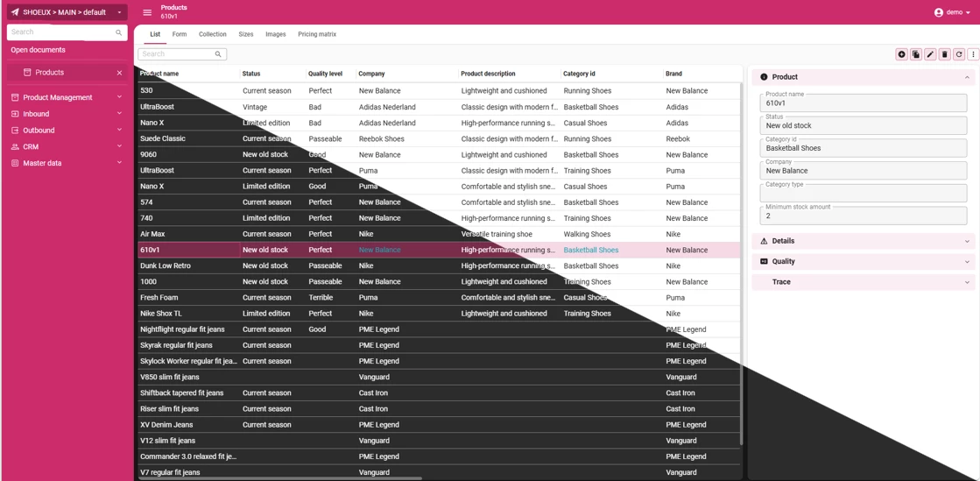Screen dimensions: 980x481
Task: Click sidebar search magnifier icon
Action: [119, 32]
